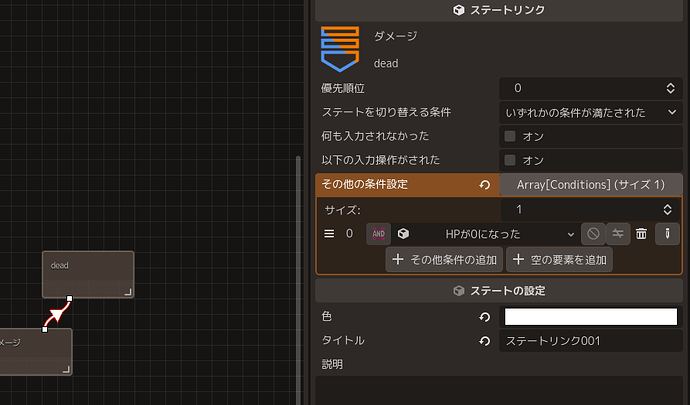Select the ダメージ state node in graph
The width and height of the screenshot is (690, 405).
click(x=35, y=352)
